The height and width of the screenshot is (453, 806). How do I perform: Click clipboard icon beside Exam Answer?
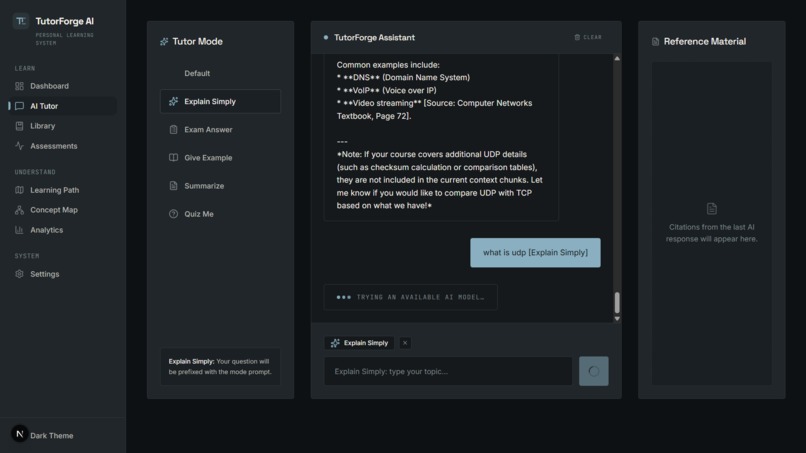pos(173,130)
